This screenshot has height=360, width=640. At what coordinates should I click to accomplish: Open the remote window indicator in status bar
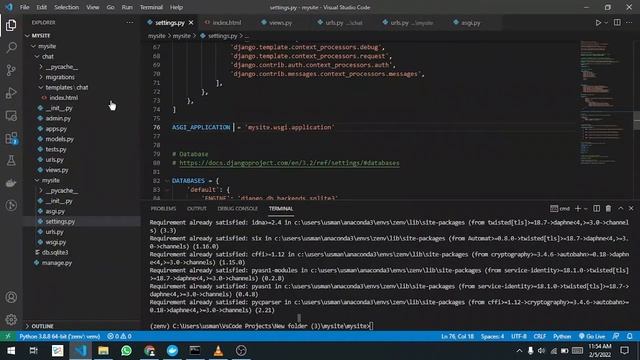pyautogui.click(x=8, y=336)
